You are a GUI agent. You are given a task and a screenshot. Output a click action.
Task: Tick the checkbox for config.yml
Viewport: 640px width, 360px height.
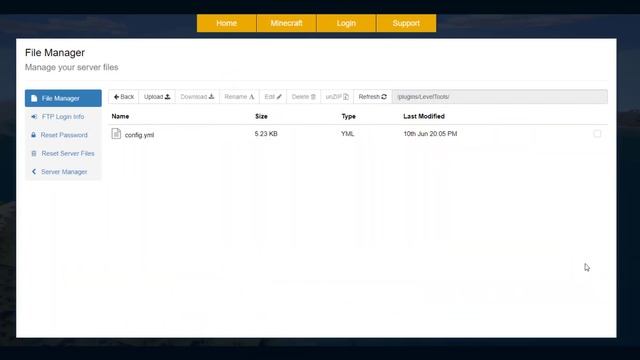coord(597,133)
